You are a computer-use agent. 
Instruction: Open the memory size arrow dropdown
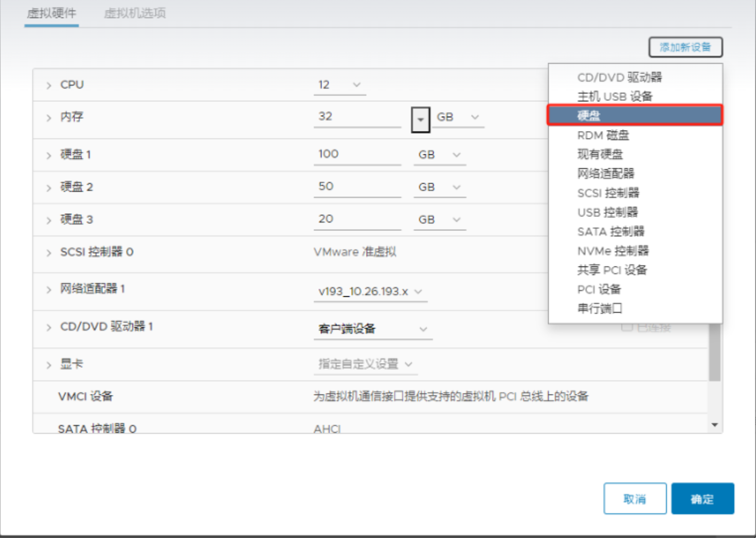[420, 119]
